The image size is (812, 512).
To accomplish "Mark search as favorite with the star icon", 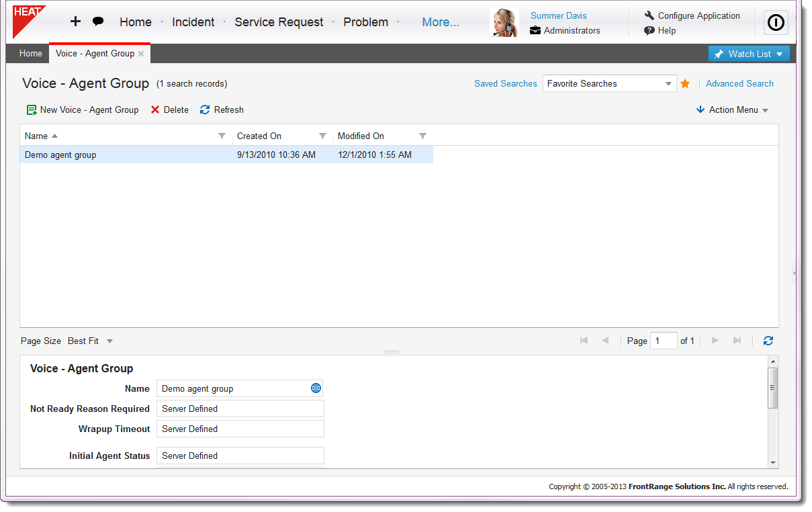I will [685, 83].
